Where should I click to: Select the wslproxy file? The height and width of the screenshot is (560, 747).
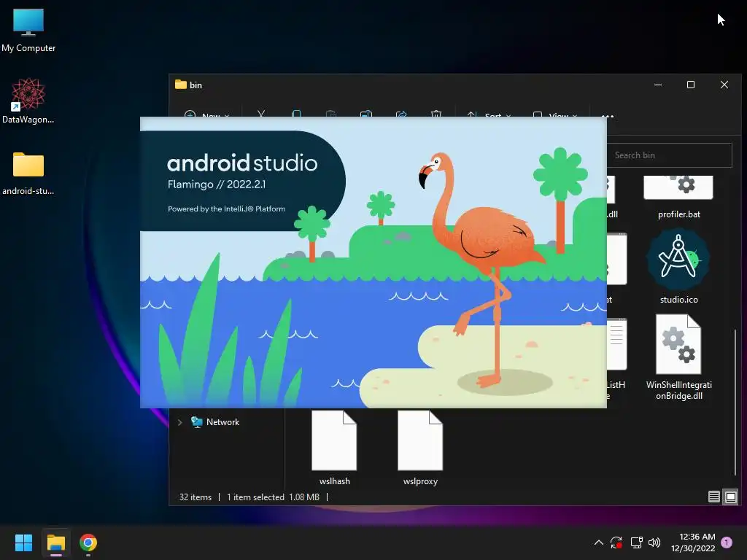[420, 448]
